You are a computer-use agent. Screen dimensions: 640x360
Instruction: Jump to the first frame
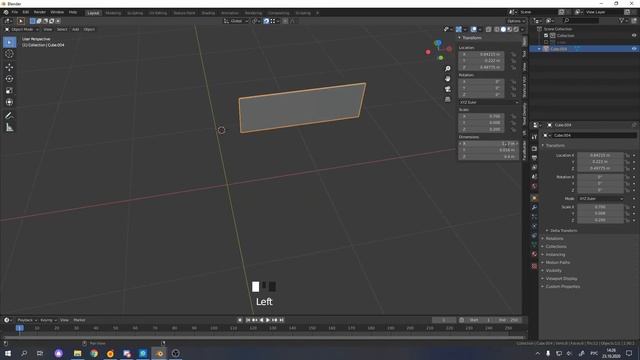point(248,320)
